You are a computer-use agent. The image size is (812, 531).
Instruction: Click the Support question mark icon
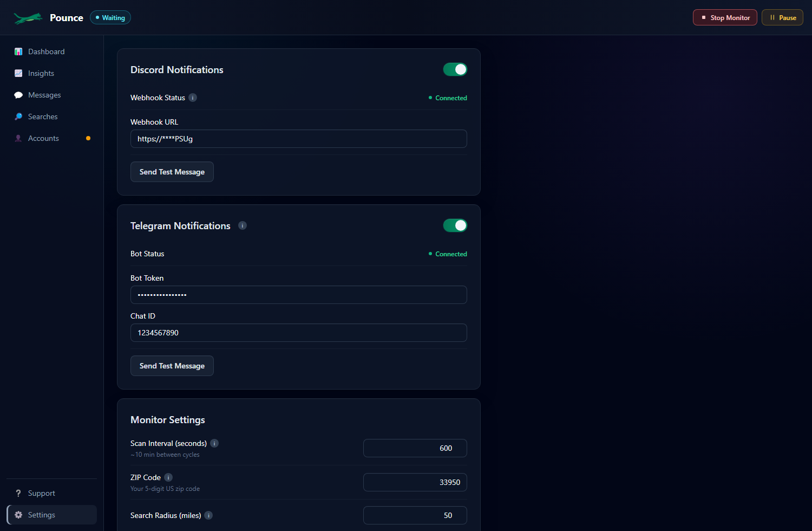pyautogui.click(x=18, y=493)
